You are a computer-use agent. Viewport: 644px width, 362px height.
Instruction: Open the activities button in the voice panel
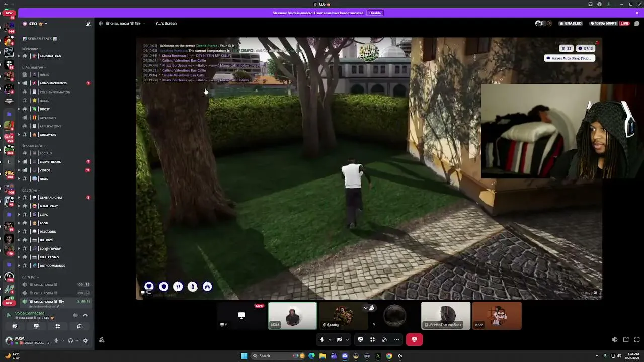click(58, 327)
